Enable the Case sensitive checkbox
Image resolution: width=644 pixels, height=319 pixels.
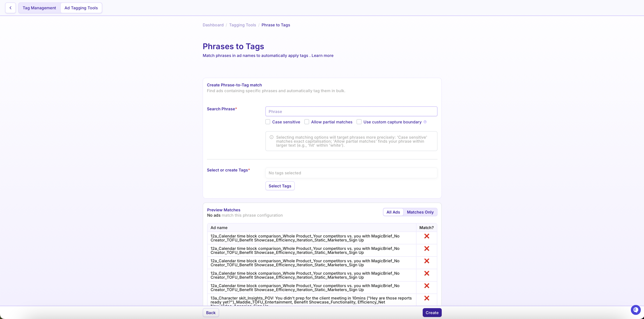pyautogui.click(x=268, y=122)
